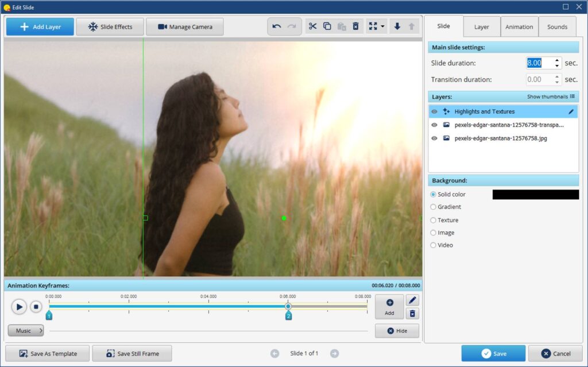The height and width of the screenshot is (367, 588).
Task: Hide the Highlights and Textures layer
Action: tap(434, 111)
